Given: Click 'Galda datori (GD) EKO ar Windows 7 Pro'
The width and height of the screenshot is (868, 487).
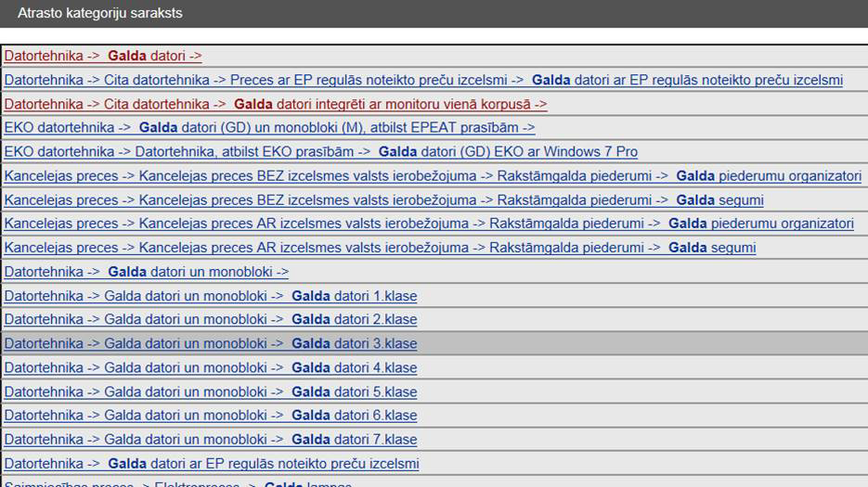Looking at the screenshot, I should (320, 152).
